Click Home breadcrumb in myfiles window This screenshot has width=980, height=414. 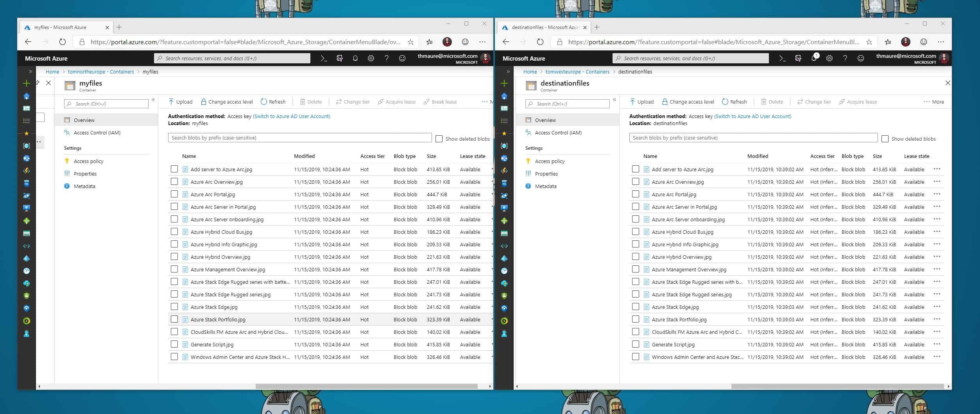point(52,72)
